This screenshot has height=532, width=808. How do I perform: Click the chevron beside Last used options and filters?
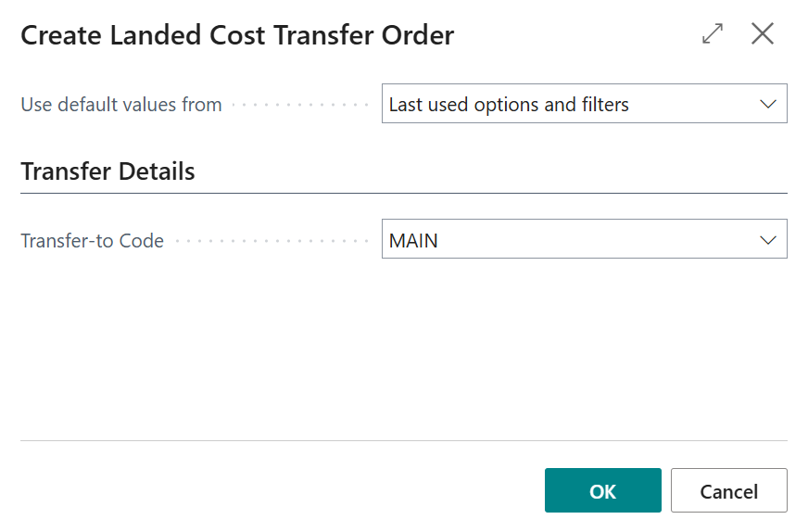click(768, 104)
